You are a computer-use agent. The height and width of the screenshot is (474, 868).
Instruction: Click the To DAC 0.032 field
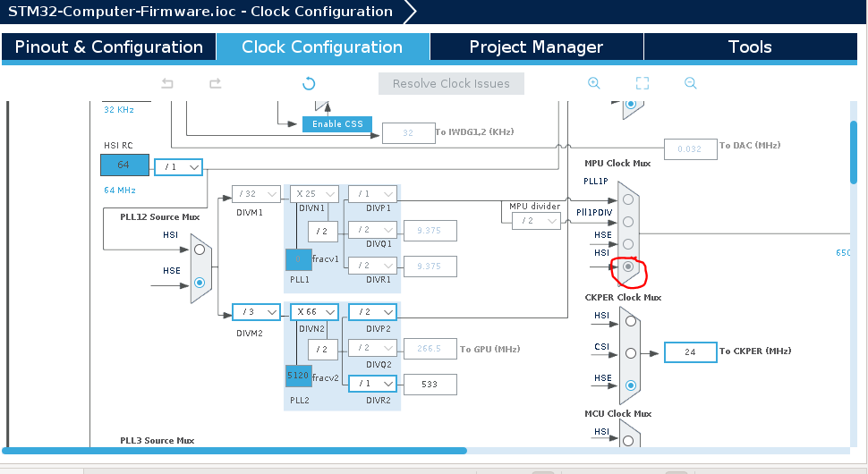pyautogui.click(x=690, y=148)
